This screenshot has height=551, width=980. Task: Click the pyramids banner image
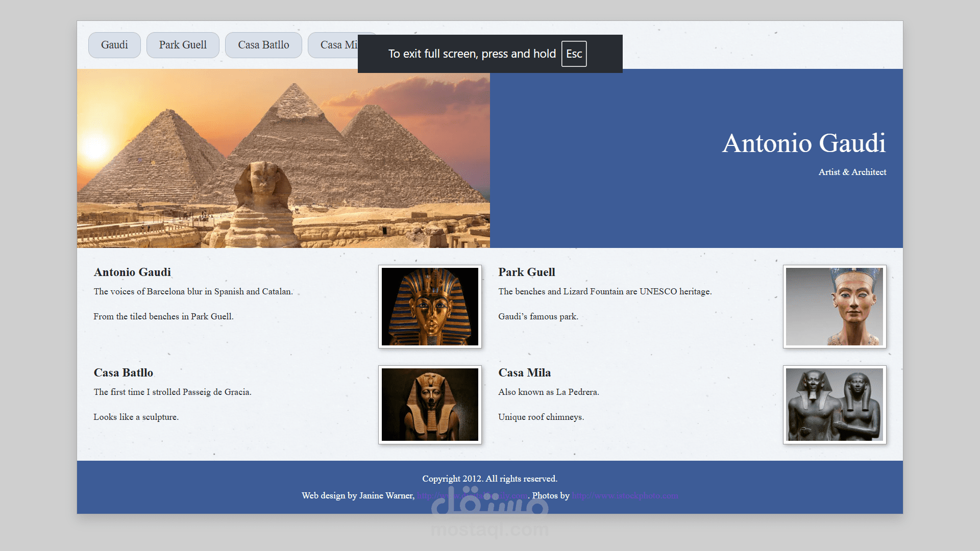click(x=283, y=159)
